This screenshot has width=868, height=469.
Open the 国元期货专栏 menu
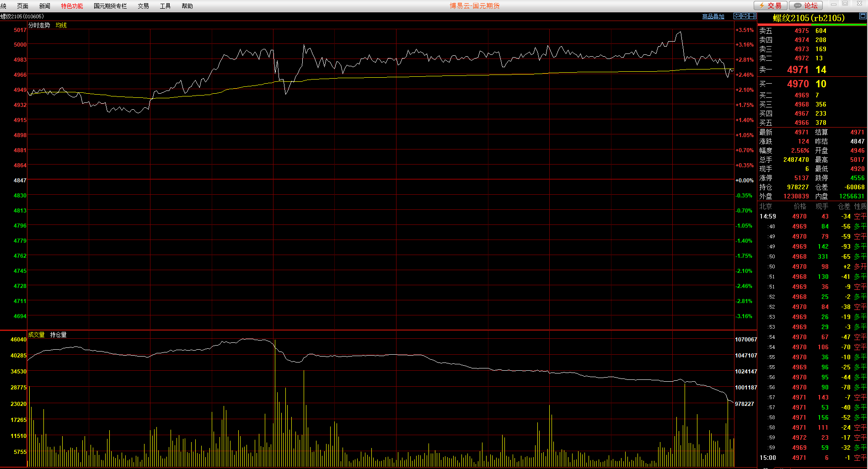pyautogui.click(x=110, y=6)
